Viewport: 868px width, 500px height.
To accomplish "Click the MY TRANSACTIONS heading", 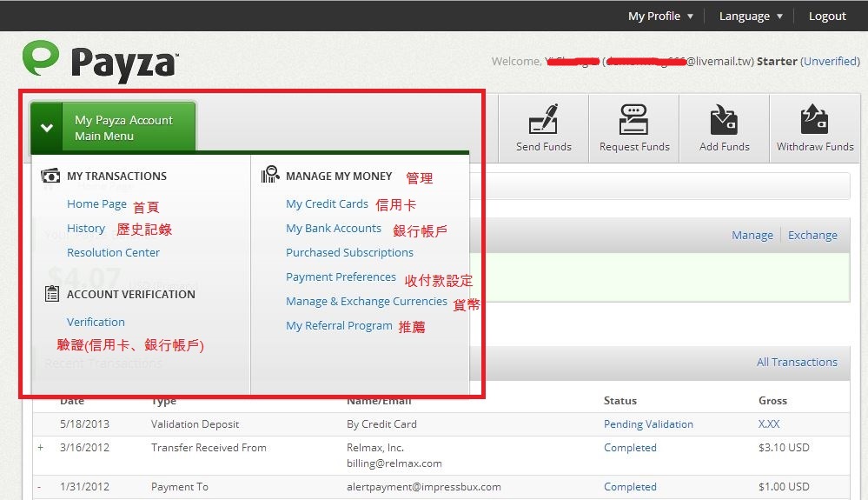I will (x=116, y=176).
